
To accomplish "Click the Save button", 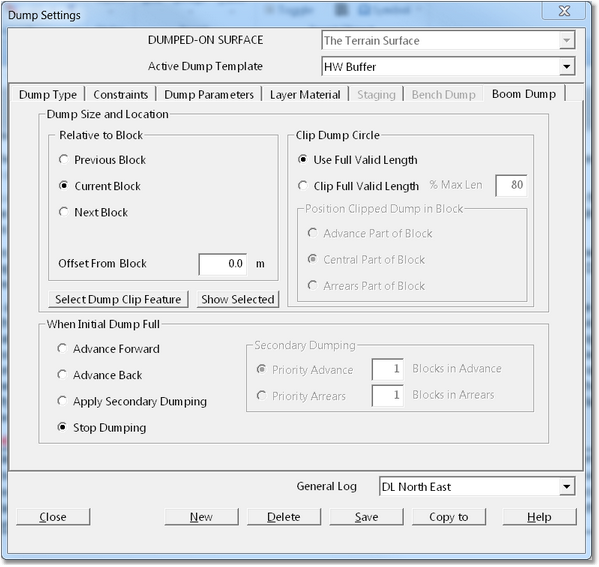I will pos(366,517).
